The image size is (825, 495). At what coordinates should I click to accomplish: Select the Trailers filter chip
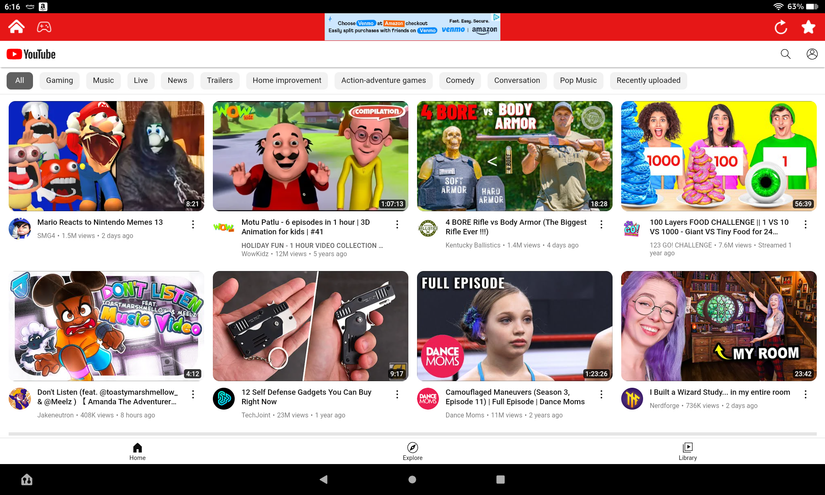pyautogui.click(x=219, y=80)
